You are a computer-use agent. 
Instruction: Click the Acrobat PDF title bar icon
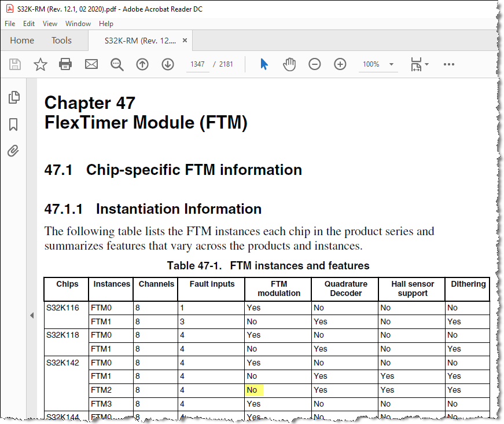coord(10,9)
